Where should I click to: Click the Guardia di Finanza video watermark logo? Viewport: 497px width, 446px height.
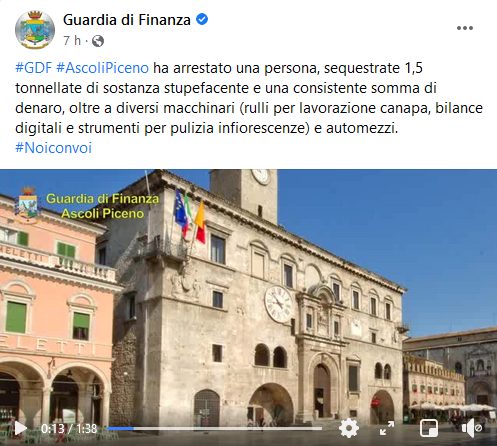tap(28, 205)
